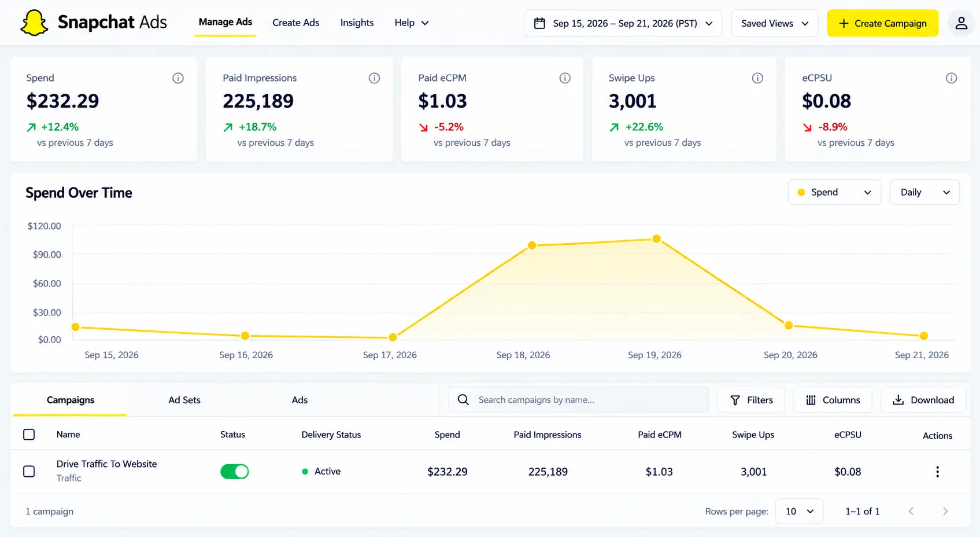Viewport: 980px width, 537px height.
Task: Open the Insights navigation item
Action: tap(357, 23)
